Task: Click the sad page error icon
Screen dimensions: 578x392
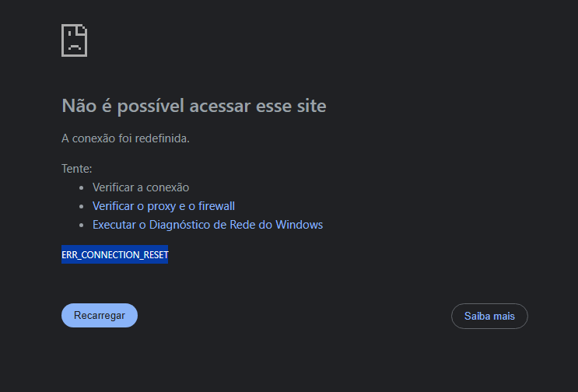Action: [74, 40]
